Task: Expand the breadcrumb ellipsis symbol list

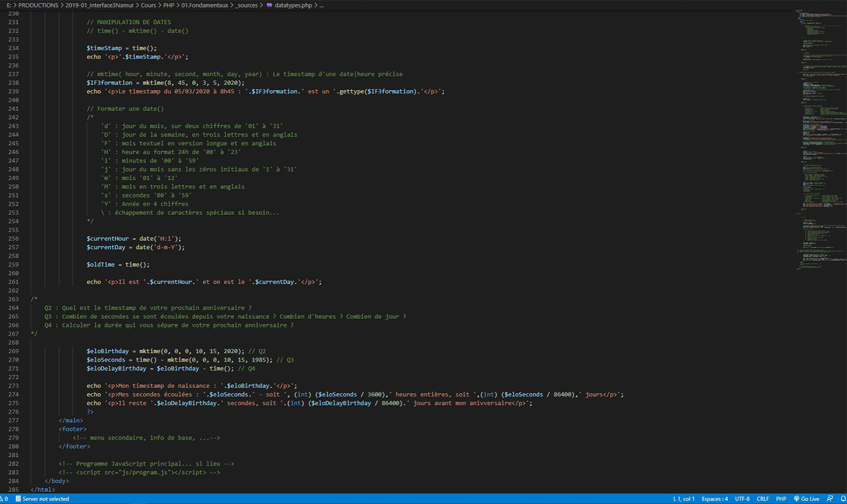Action: coord(321,5)
